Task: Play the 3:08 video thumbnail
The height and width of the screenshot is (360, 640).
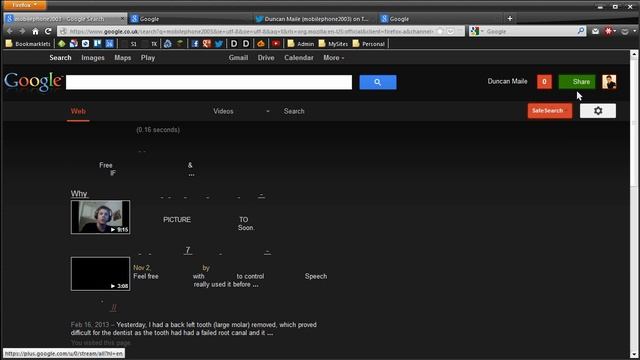Action: tap(100, 274)
